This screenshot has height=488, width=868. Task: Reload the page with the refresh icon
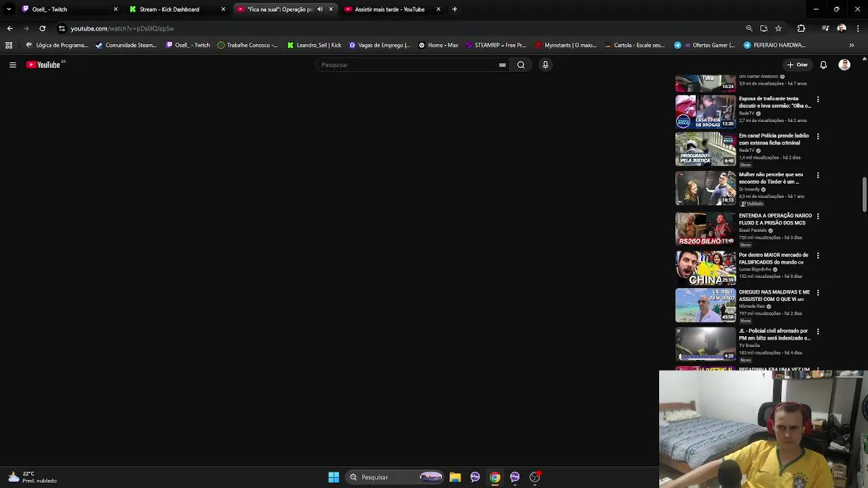click(x=42, y=28)
